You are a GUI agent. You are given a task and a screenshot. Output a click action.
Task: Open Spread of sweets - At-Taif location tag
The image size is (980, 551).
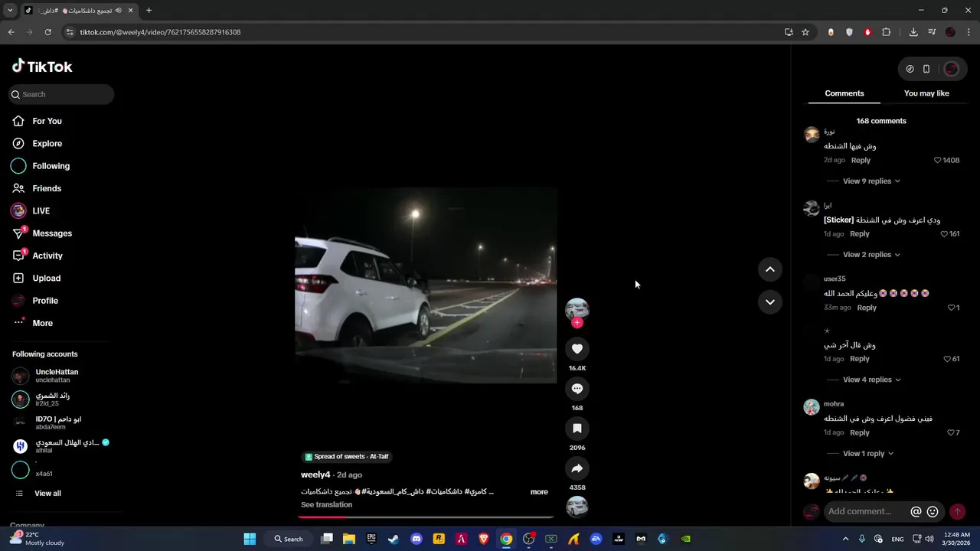pyautogui.click(x=347, y=457)
